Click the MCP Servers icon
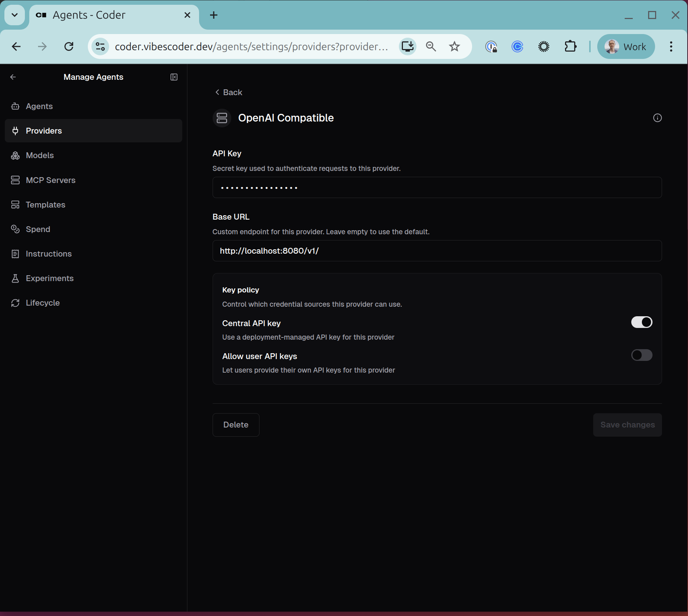The width and height of the screenshot is (688, 616). 15,180
